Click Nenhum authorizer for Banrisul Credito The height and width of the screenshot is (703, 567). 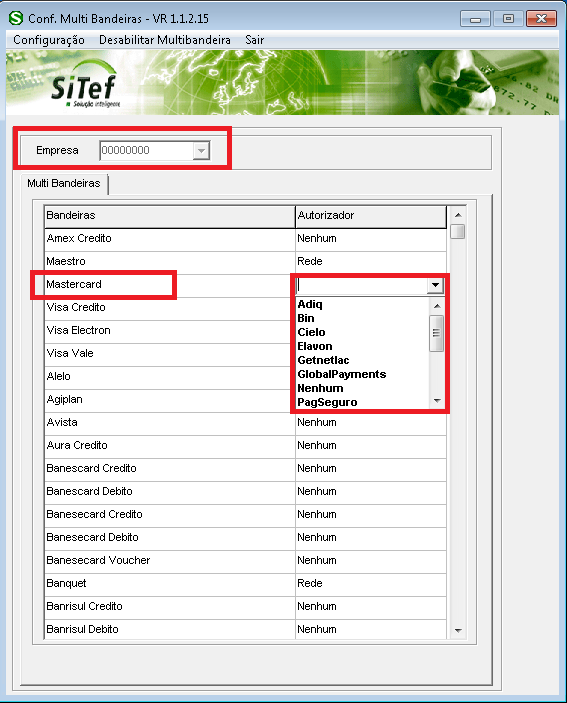[x=371, y=607]
